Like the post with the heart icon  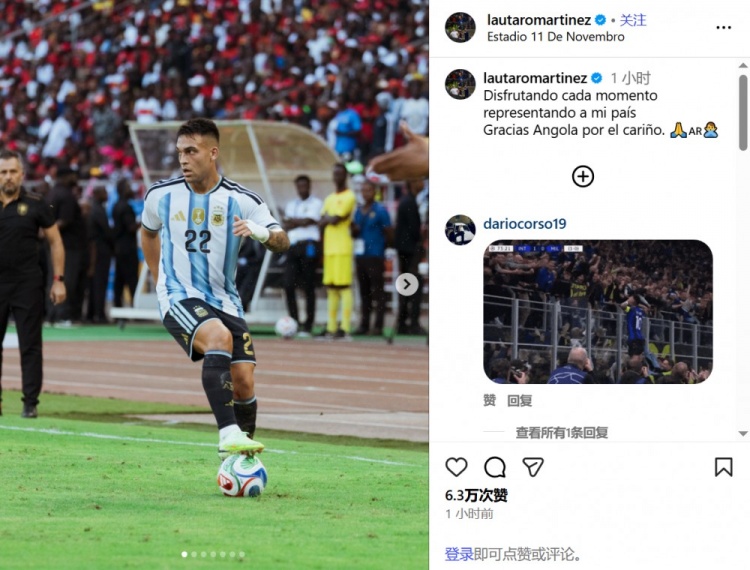point(456,467)
